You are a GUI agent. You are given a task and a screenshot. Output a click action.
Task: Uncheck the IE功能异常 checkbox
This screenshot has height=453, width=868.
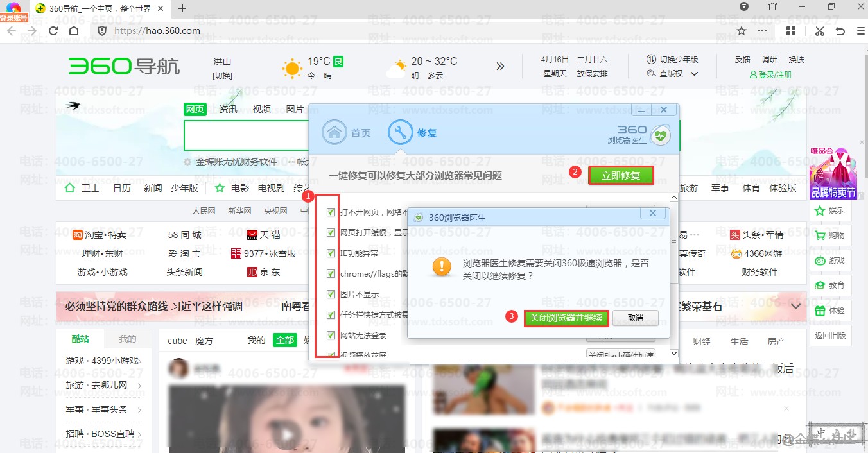331,253
